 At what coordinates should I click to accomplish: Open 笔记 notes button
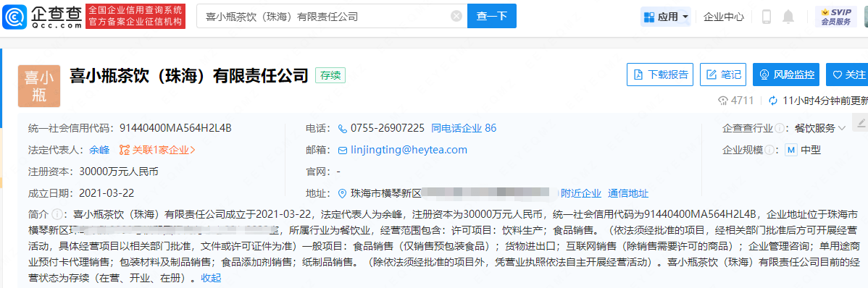point(723,75)
